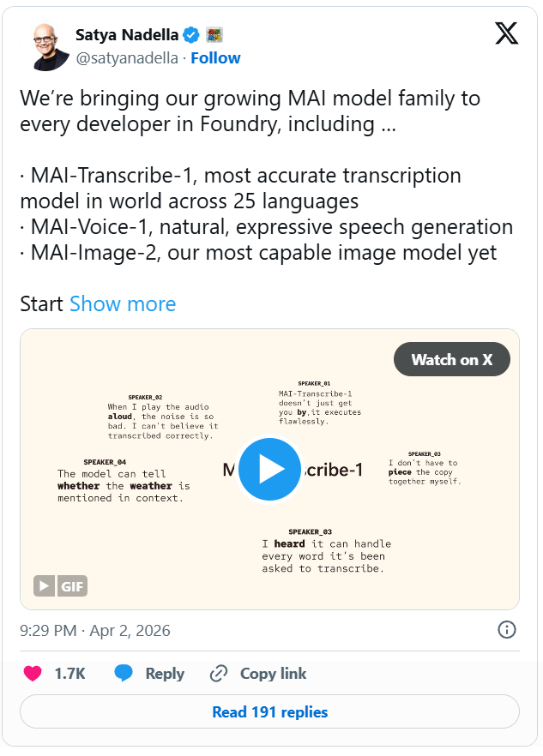The image size is (543, 756).
Task: Click the copy link chain icon
Action: click(219, 674)
